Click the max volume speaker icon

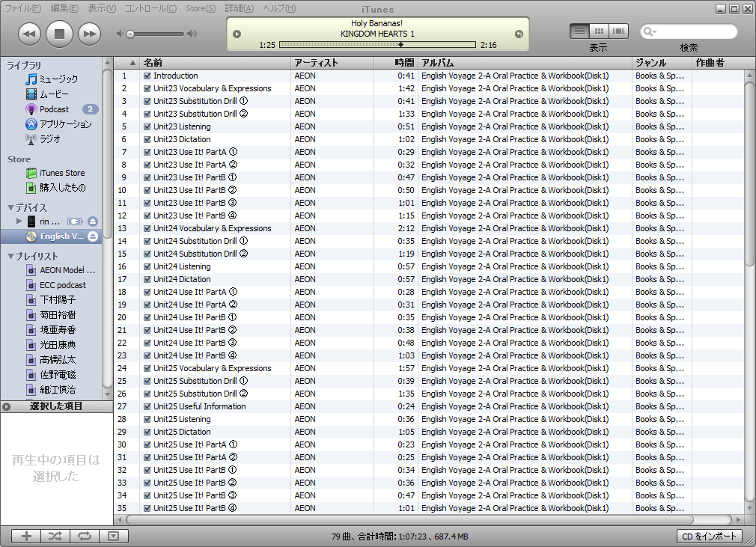192,34
